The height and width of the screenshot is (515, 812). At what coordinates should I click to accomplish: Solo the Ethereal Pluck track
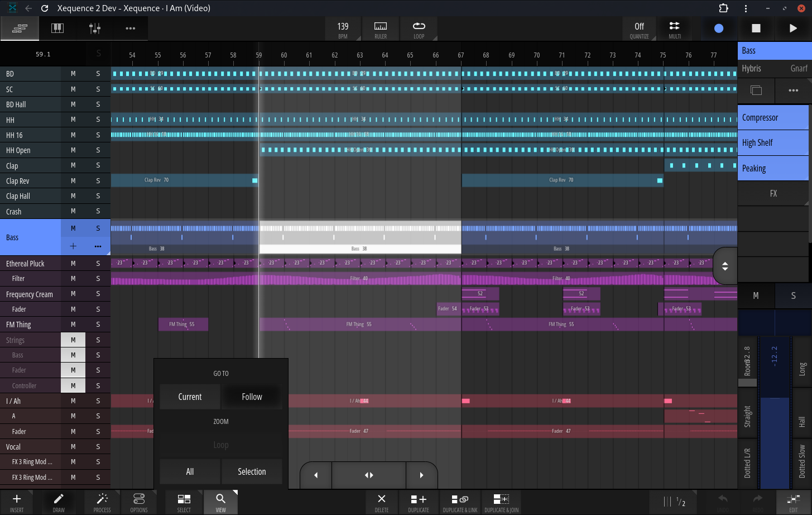(x=98, y=263)
